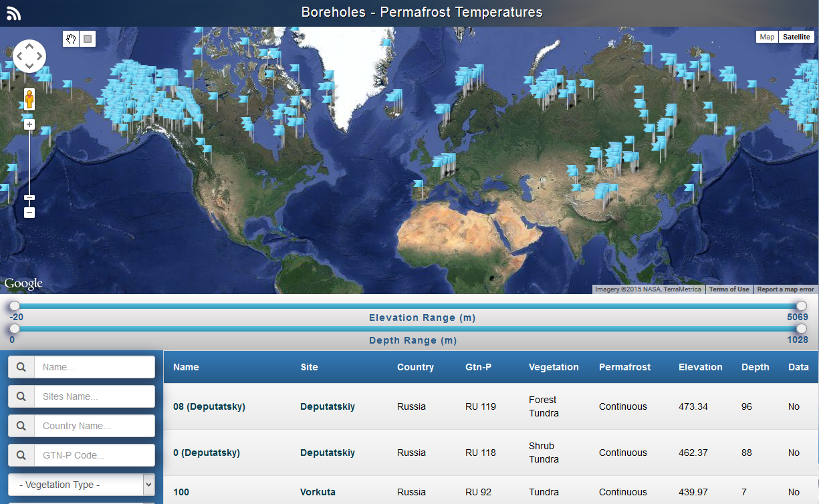Switch to Map view type
This screenshot has width=819, height=504.
point(767,37)
